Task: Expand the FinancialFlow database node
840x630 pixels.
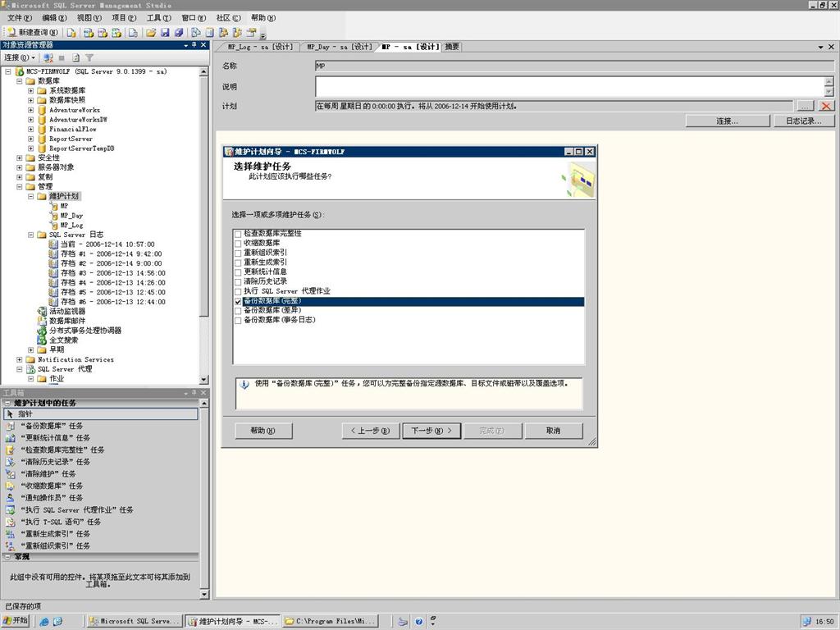Action: pos(30,129)
